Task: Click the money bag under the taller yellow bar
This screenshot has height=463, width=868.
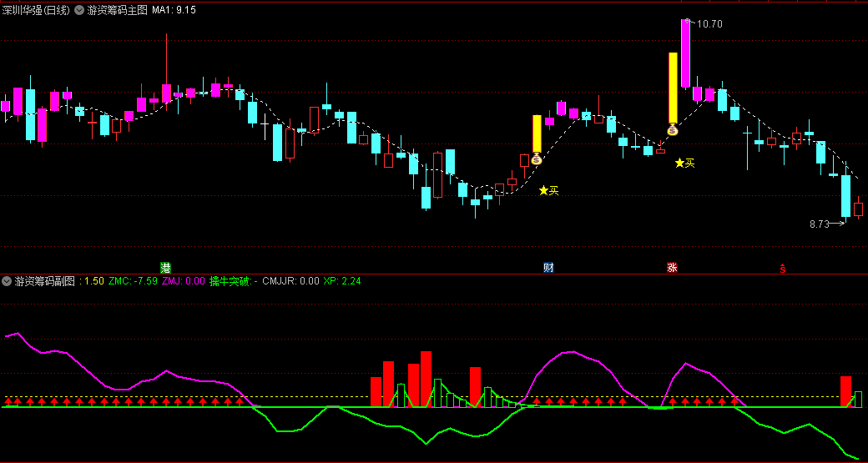Action: [x=672, y=129]
